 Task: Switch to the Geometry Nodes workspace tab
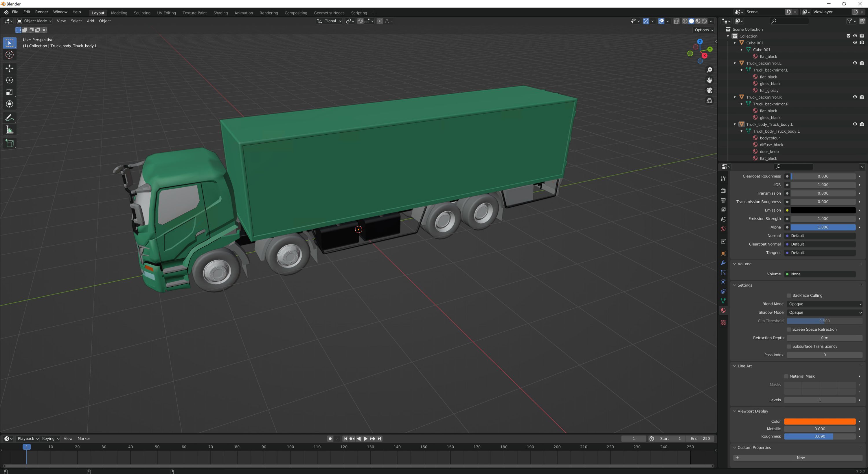click(x=329, y=13)
